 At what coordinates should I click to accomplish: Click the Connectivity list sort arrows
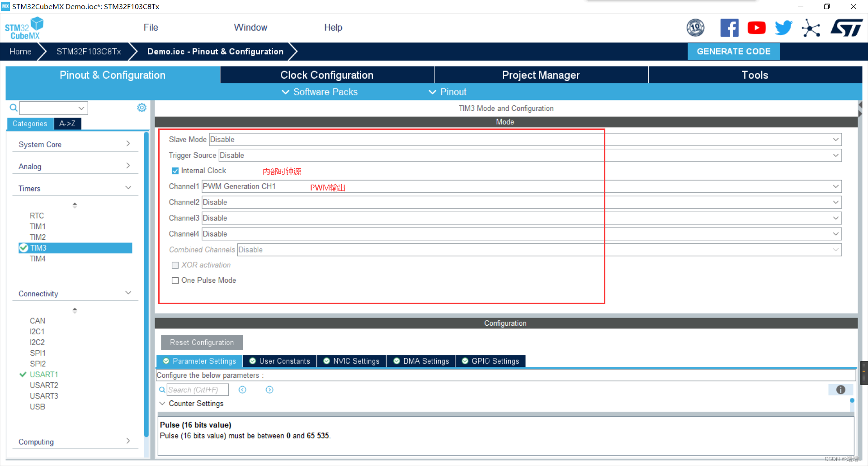tap(75, 310)
